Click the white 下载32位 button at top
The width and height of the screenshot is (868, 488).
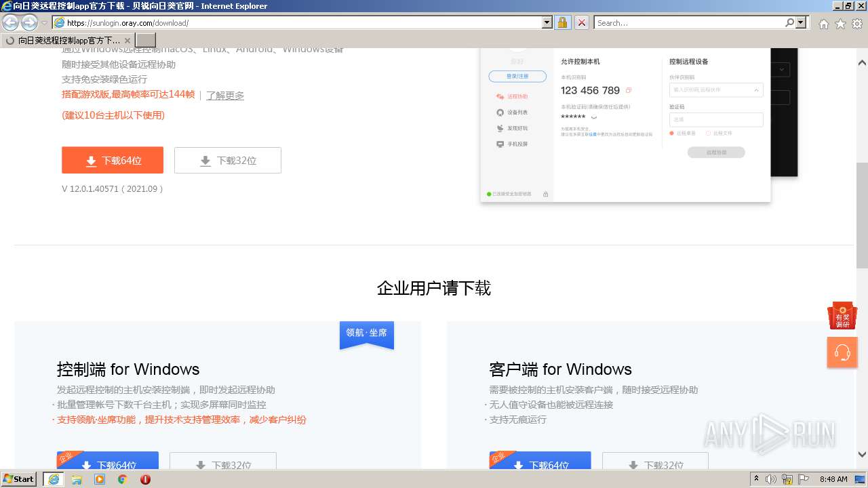point(228,161)
